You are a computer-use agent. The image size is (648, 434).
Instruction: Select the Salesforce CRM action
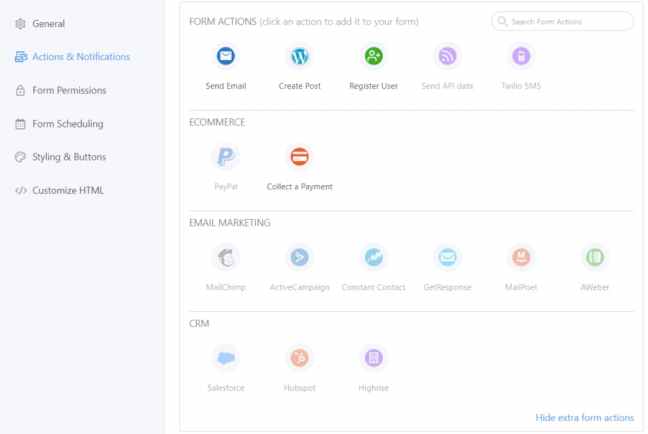[226, 358]
